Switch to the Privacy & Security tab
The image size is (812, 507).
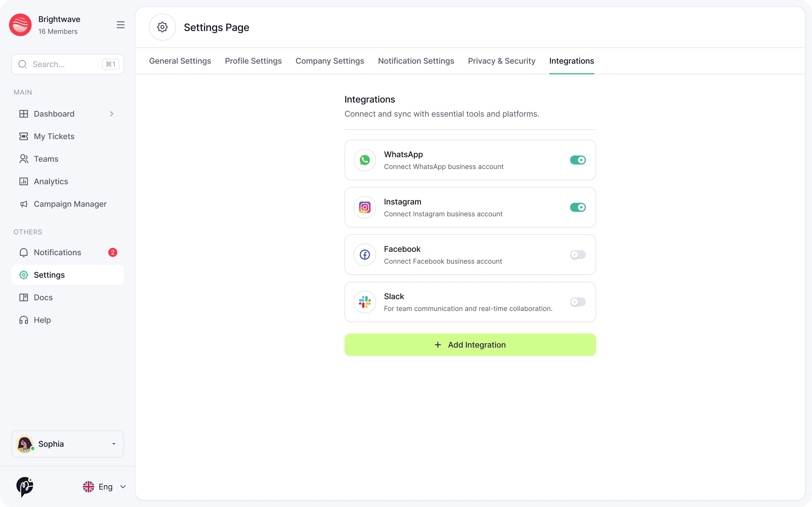point(501,61)
